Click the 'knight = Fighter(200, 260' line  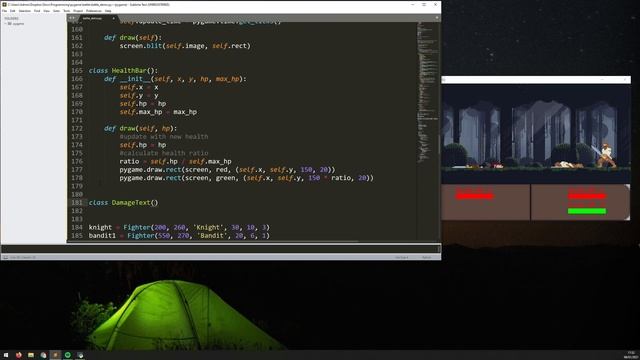click(x=179, y=227)
